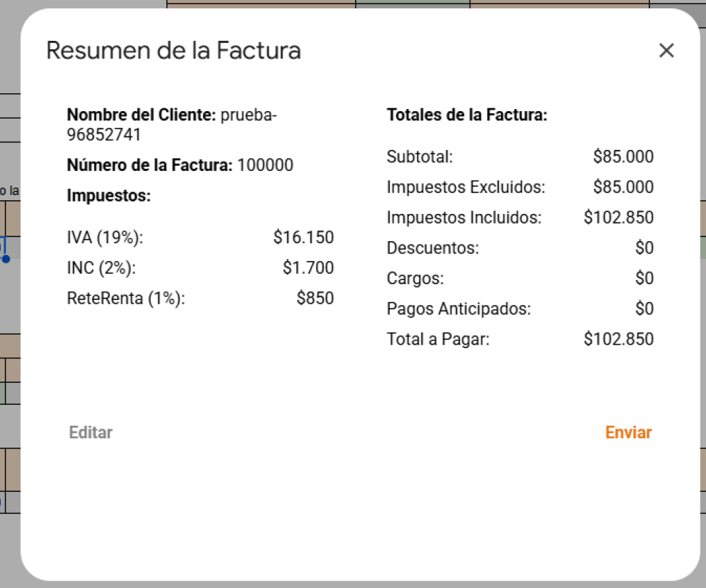Click the $850 ReteRenta amount

(315, 298)
